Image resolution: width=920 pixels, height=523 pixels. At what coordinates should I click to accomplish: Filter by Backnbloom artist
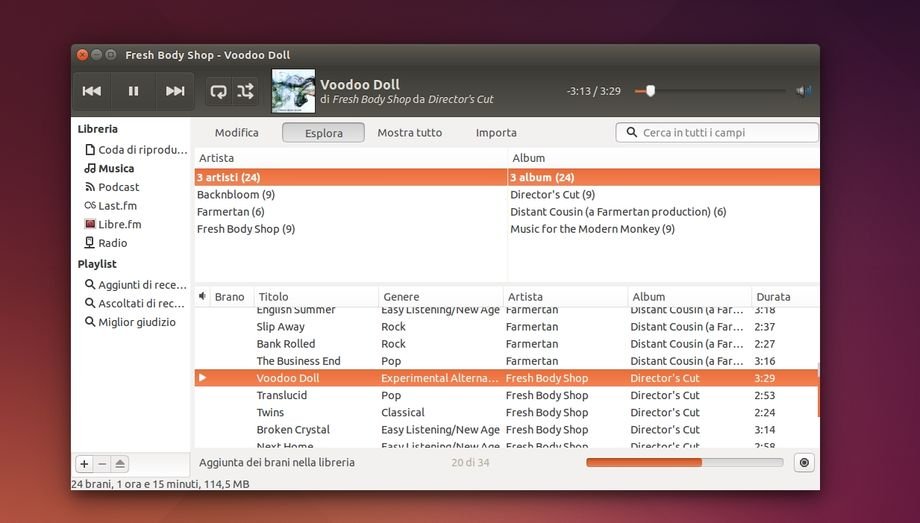(236, 195)
